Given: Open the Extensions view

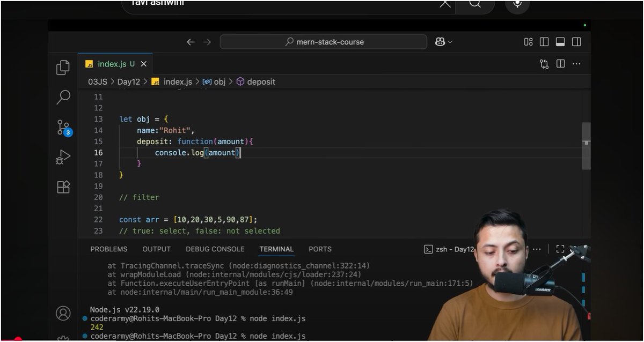Looking at the screenshot, I should (x=63, y=187).
